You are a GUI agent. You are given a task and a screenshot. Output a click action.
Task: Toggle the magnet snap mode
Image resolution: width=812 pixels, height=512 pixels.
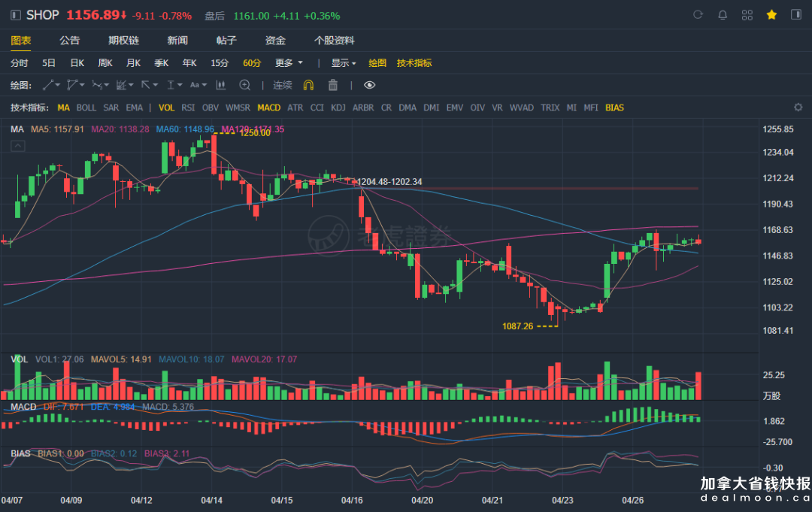[308, 85]
